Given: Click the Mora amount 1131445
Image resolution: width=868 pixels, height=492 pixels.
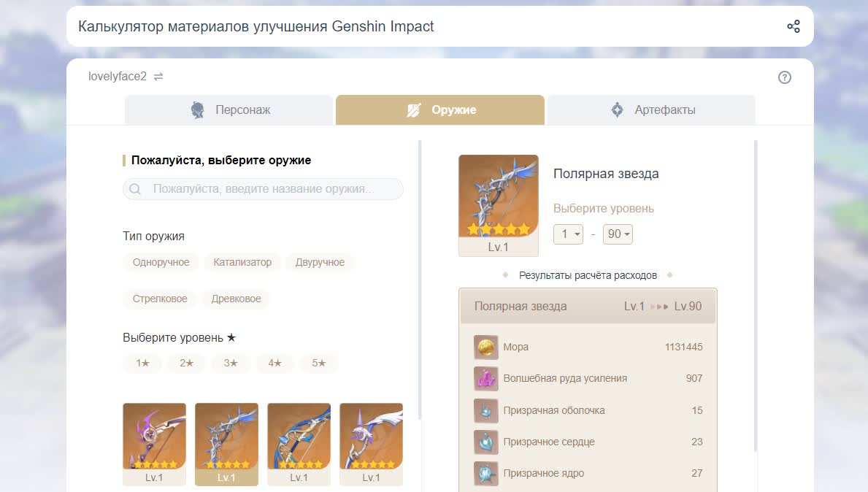Looking at the screenshot, I should pyautogui.click(x=683, y=347).
